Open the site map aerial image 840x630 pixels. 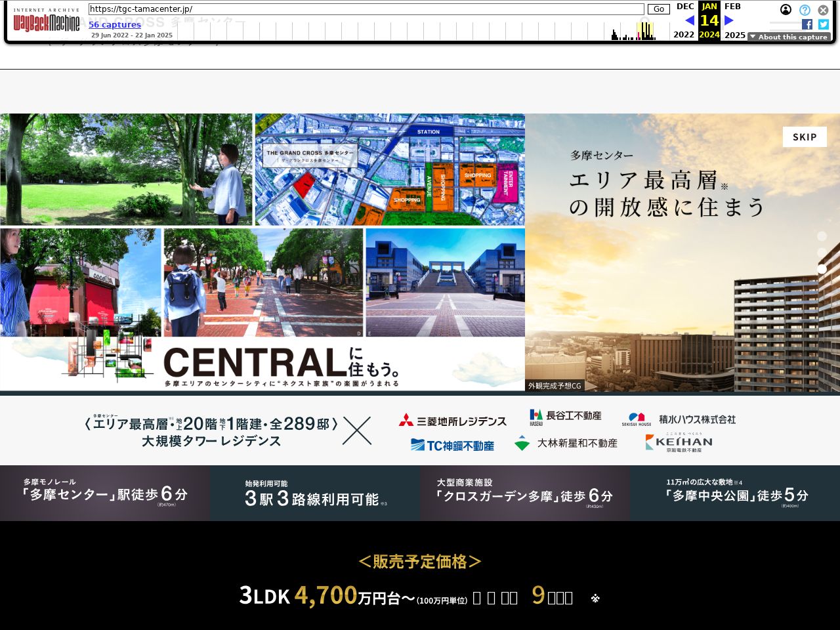[390, 169]
